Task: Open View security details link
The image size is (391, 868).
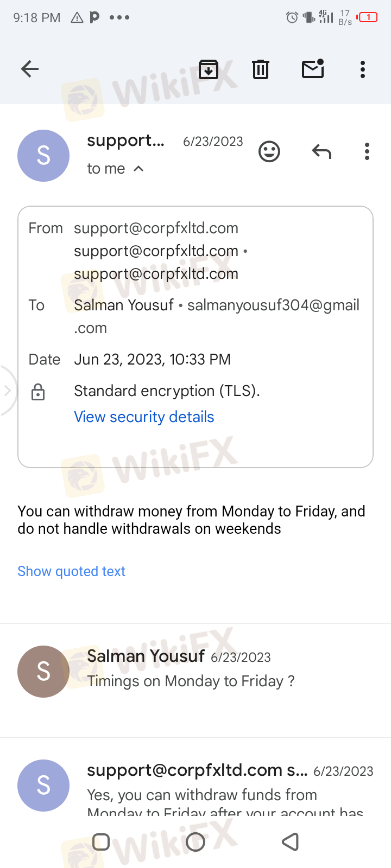Action: coord(144,417)
